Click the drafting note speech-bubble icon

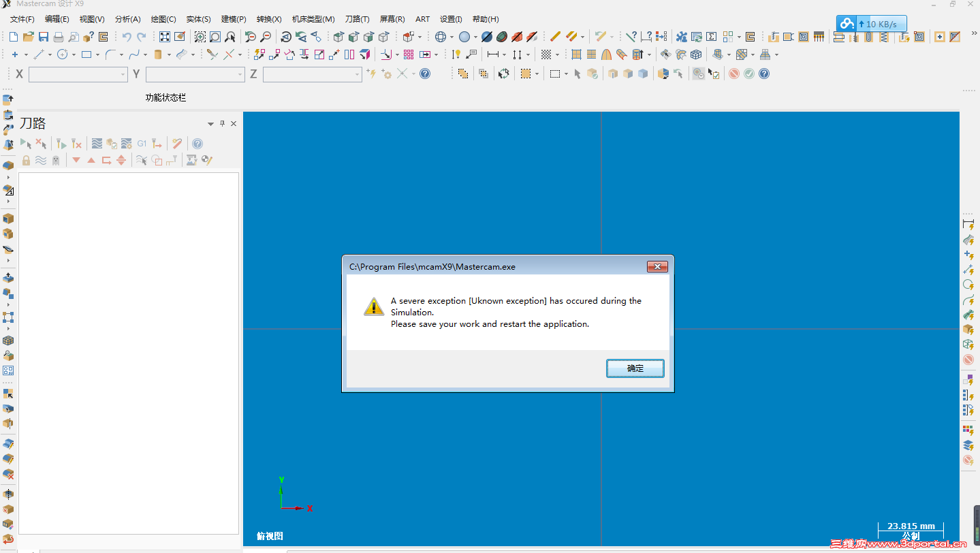(x=471, y=54)
